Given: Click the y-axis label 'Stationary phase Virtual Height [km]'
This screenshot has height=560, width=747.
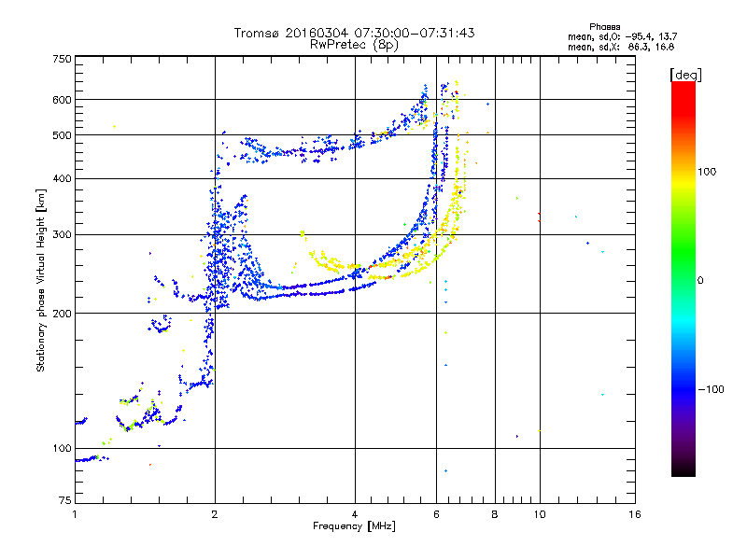Looking at the screenshot, I should [40, 280].
